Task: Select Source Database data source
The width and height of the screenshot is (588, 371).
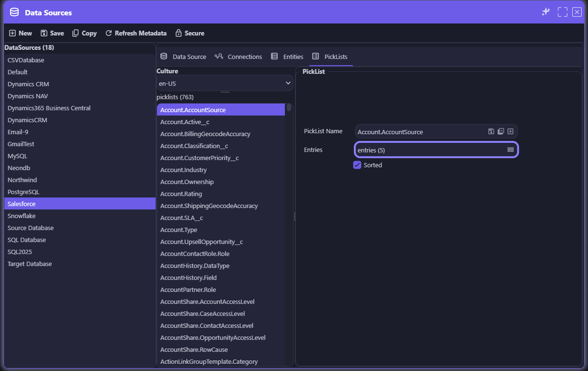Action: (79, 228)
